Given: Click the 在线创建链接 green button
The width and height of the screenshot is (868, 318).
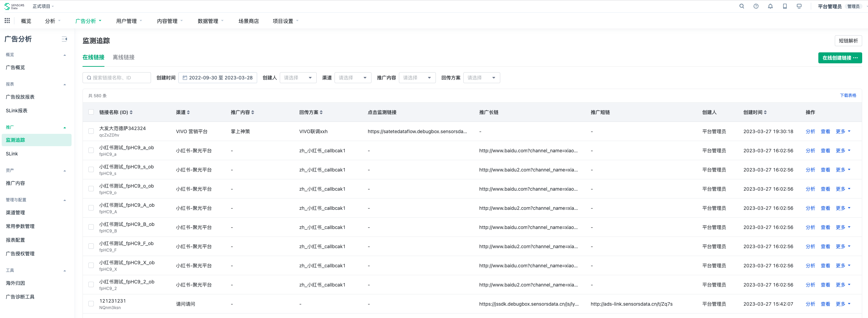Looking at the screenshot, I should pyautogui.click(x=840, y=58).
